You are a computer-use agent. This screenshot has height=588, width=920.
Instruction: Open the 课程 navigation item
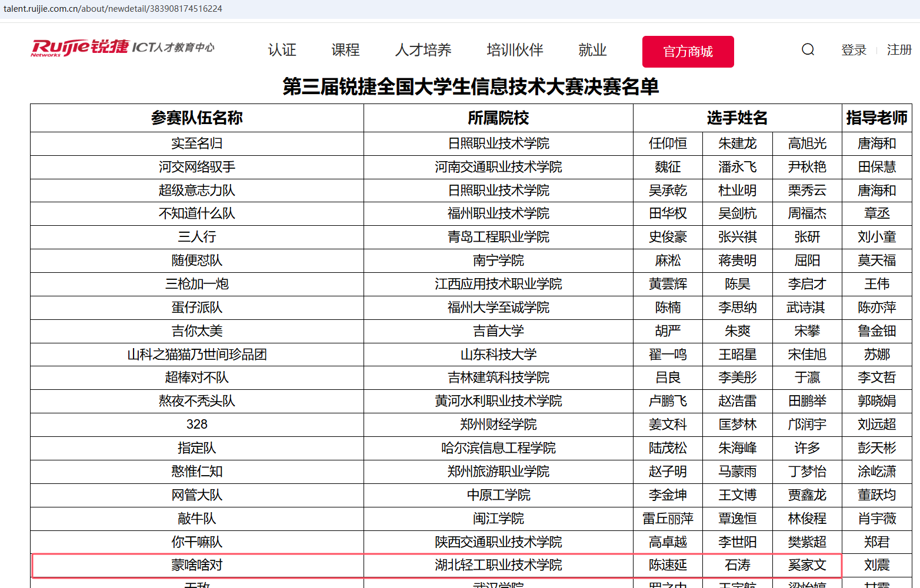345,50
